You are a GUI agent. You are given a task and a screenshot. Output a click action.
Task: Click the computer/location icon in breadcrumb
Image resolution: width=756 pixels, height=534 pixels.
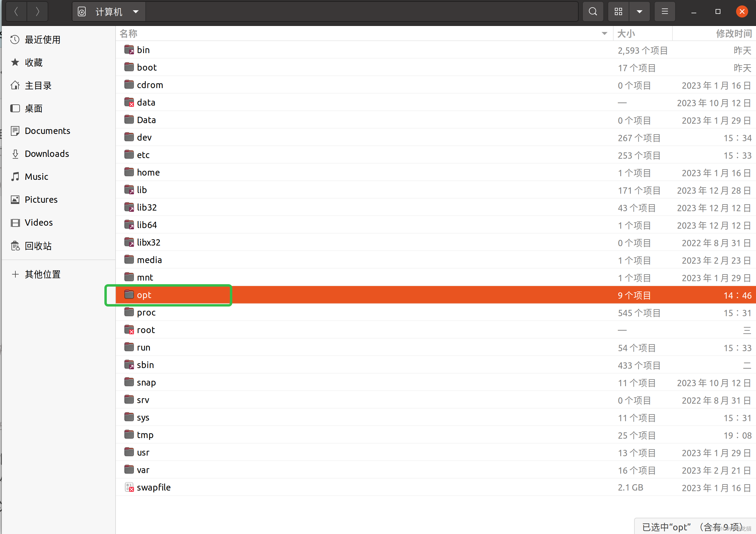pos(81,11)
